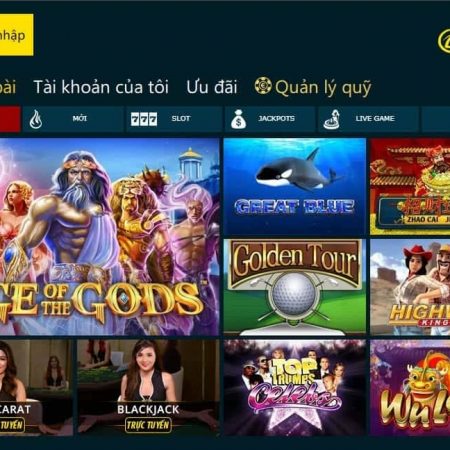Viewport: 450px width, 450px height.
Task: Open Tài khoản của tôi menu
Action: [101, 87]
